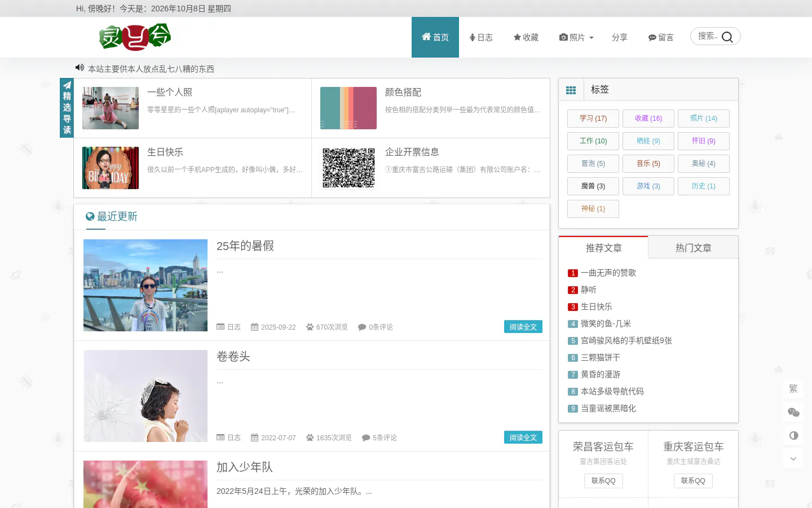Click the site logo image
812x508 pixels.
click(x=135, y=37)
